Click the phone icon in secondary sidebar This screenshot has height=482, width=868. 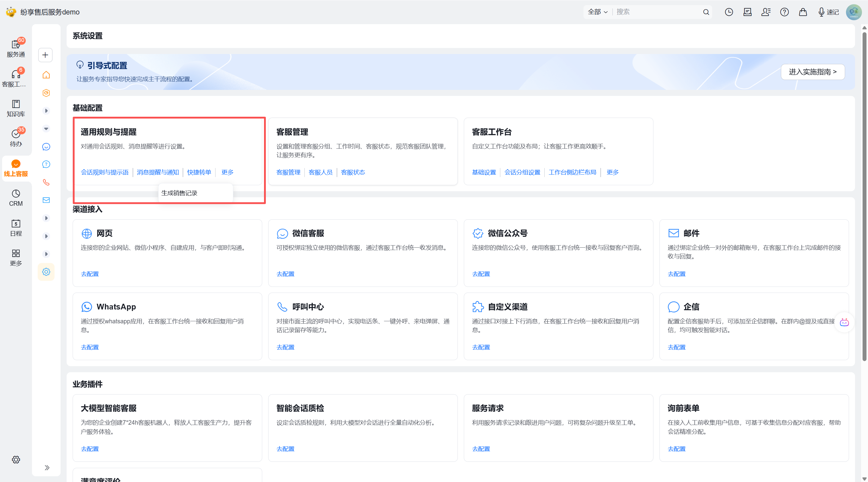(46, 182)
